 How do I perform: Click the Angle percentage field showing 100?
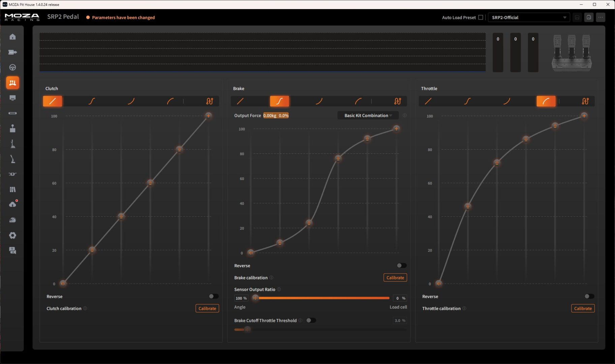point(241,298)
